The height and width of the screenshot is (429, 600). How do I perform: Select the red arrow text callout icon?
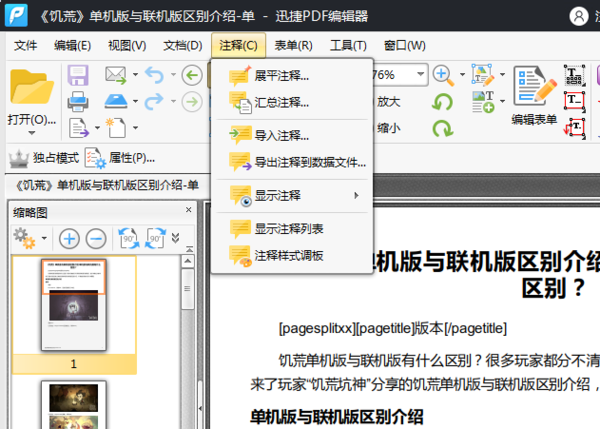(574, 128)
